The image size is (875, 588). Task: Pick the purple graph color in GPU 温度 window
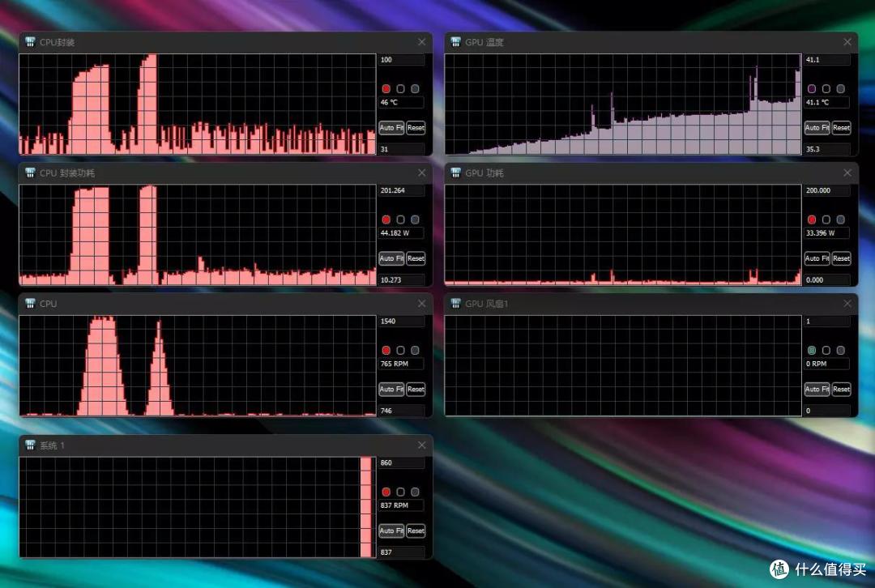811,89
